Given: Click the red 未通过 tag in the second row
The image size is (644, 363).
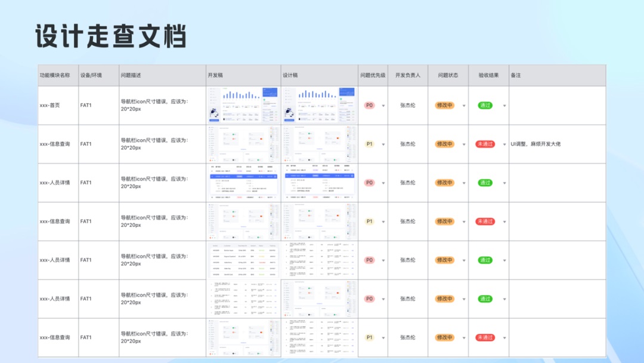Looking at the screenshot, I should tap(485, 144).
